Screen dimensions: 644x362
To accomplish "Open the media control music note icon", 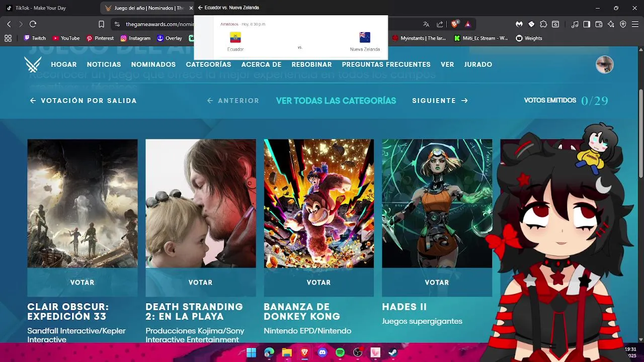I will pos(575,24).
